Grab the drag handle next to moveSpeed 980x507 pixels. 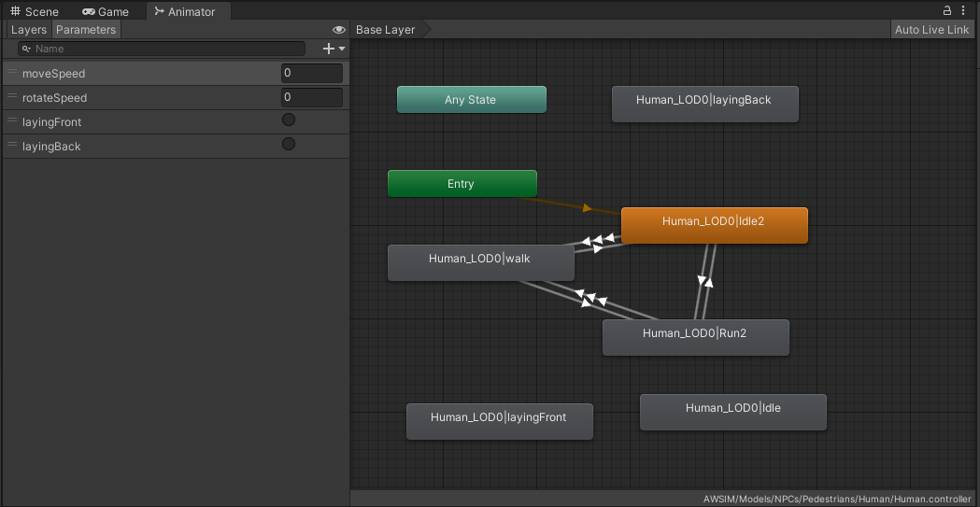tap(12, 73)
